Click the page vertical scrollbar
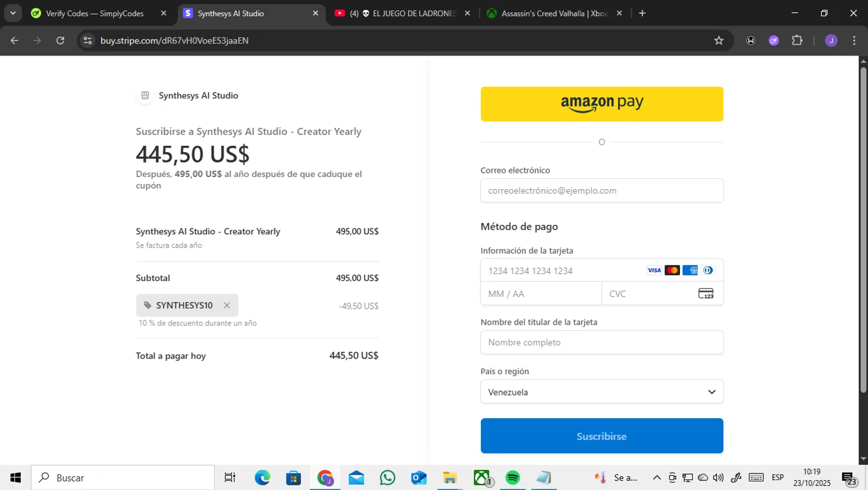The height and width of the screenshot is (490, 868). coord(863,231)
